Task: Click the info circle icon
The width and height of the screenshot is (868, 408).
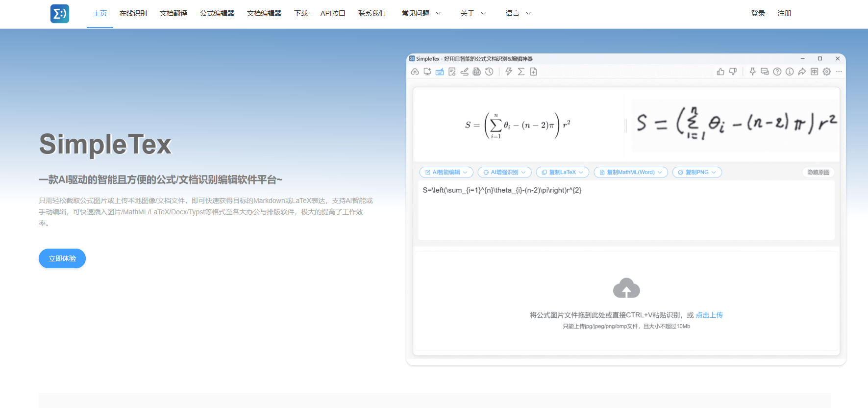Action: [x=790, y=72]
